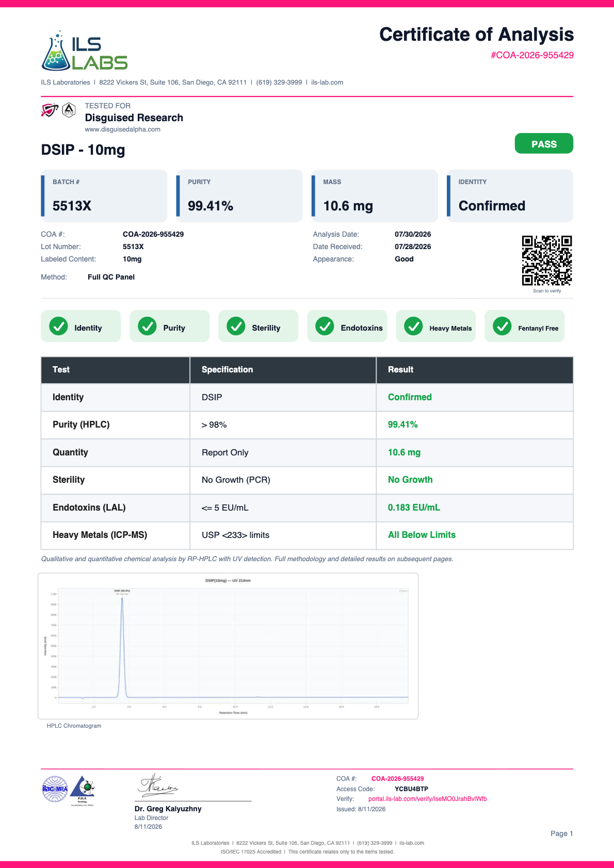The height and width of the screenshot is (868, 614).
Task: Click the 0.183 EU/mL result
Action: (x=414, y=507)
